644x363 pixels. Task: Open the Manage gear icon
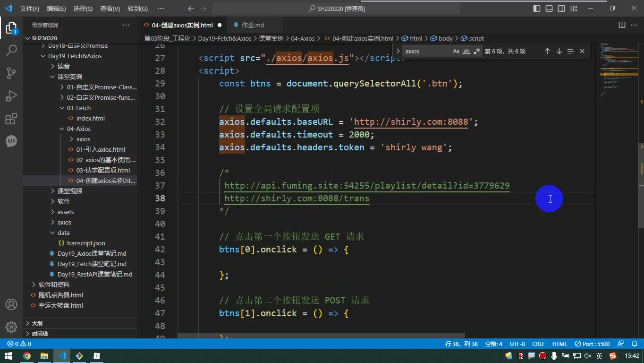(11, 327)
